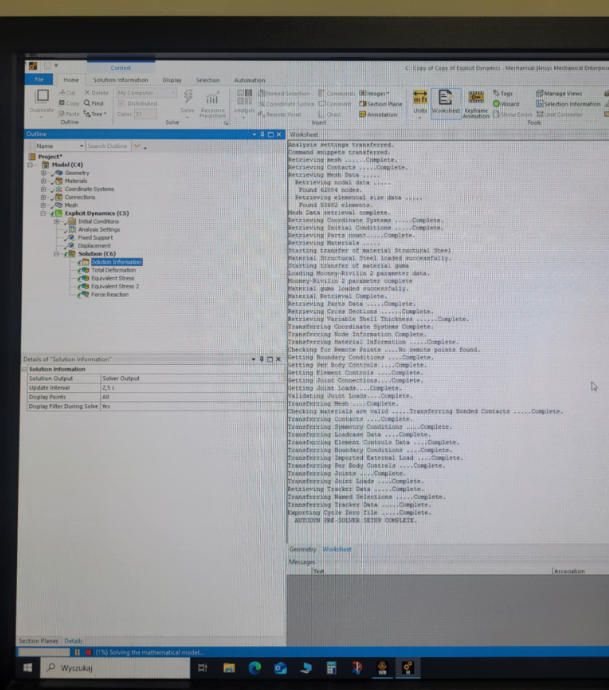Viewport: 609px width, 690px height.
Task: Open the Images dropdown
Action: click(374, 93)
